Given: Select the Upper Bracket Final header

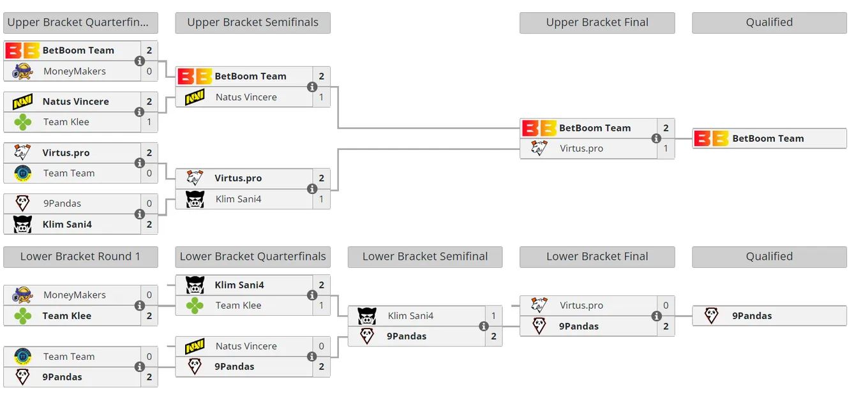Looking at the screenshot, I should 597,22.
